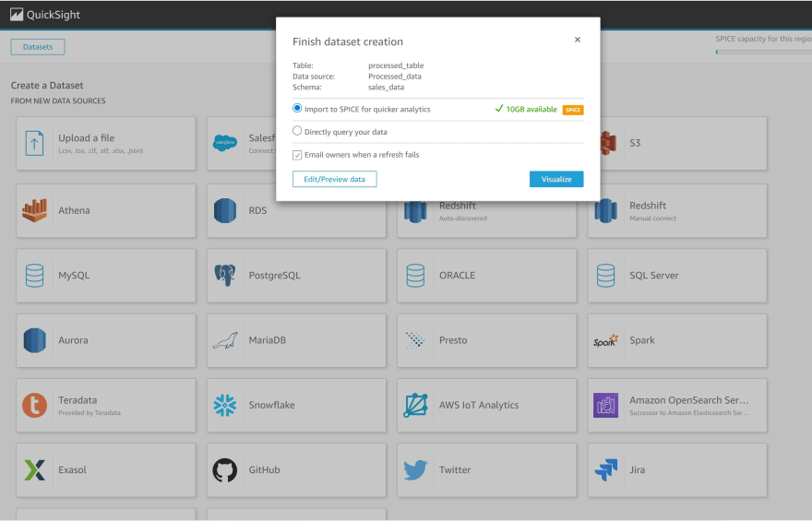Image resolution: width=812 pixels, height=521 pixels.
Task: Select the PostgreSQL card label
Action: tap(274, 276)
